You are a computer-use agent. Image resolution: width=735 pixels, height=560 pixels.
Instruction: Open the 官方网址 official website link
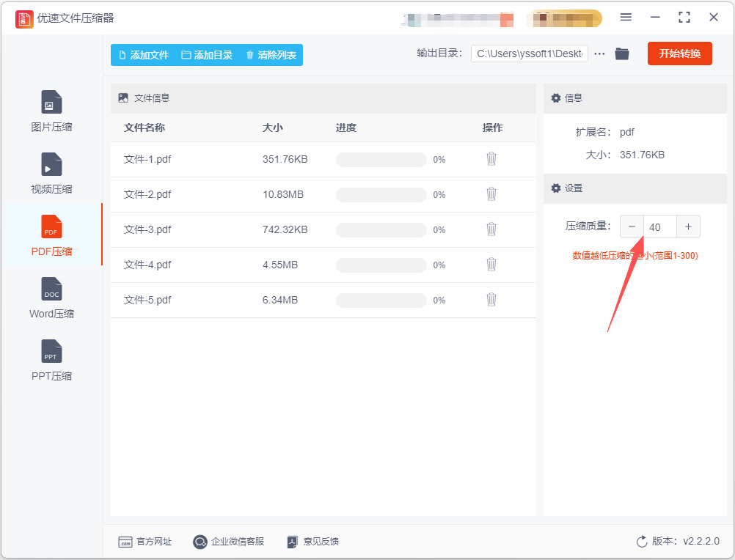pos(145,542)
